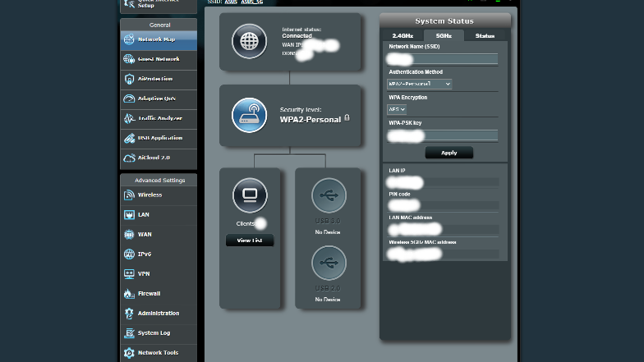Follow the ASUS_5G SSID link
The width and height of the screenshot is (644, 362).
point(251,2)
